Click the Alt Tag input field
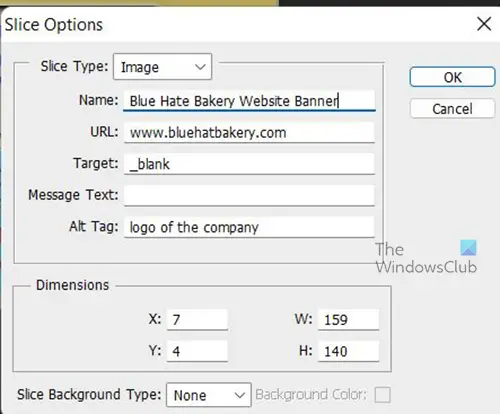The image size is (500, 414). (x=249, y=227)
